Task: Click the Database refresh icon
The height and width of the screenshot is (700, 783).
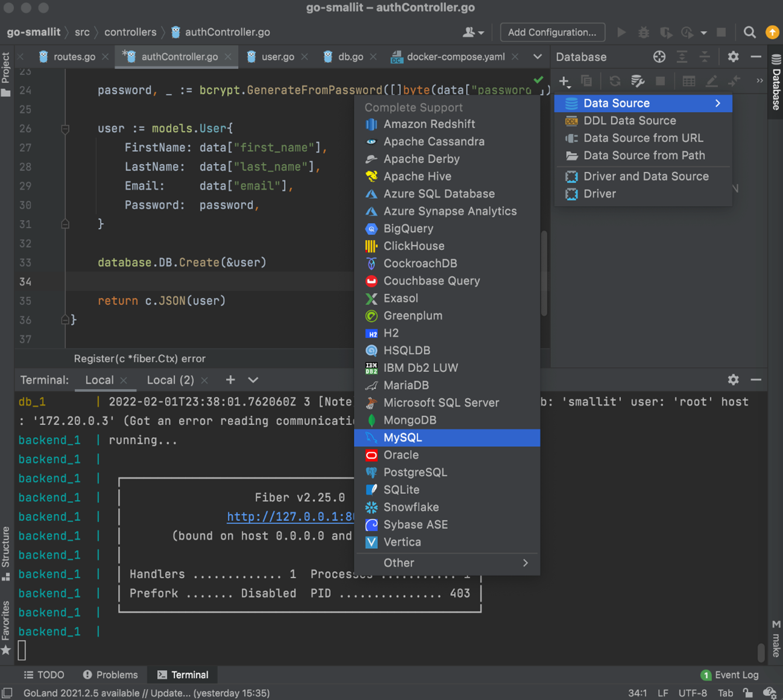Action: click(614, 81)
